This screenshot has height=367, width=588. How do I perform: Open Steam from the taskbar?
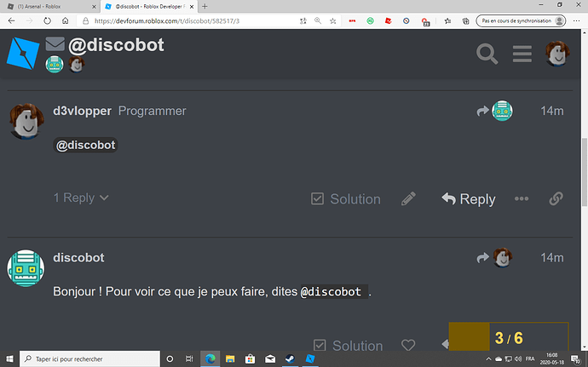click(x=290, y=358)
